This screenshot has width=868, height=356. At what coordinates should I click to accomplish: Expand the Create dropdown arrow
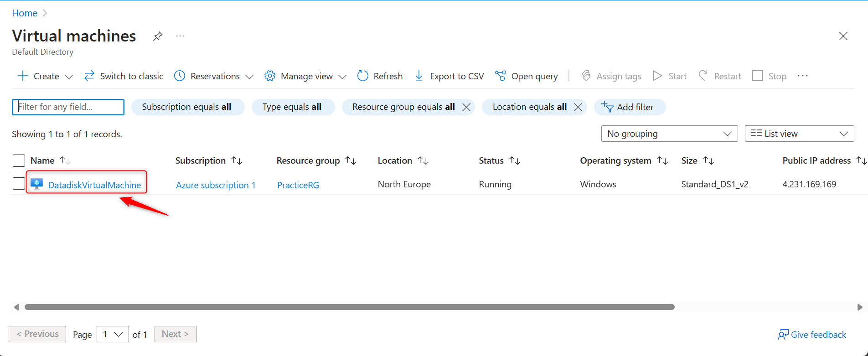[x=69, y=77]
